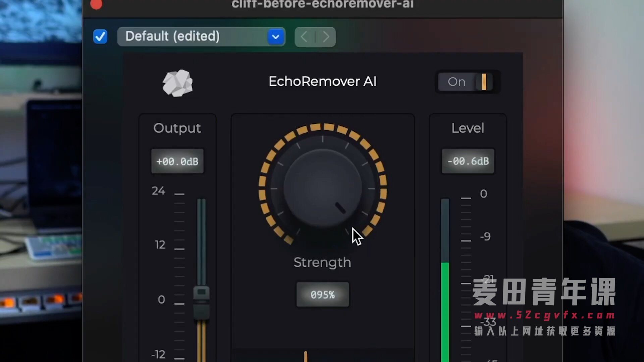Click the Strength label
Screen dimensions: 644x362
pyautogui.click(x=322, y=262)
